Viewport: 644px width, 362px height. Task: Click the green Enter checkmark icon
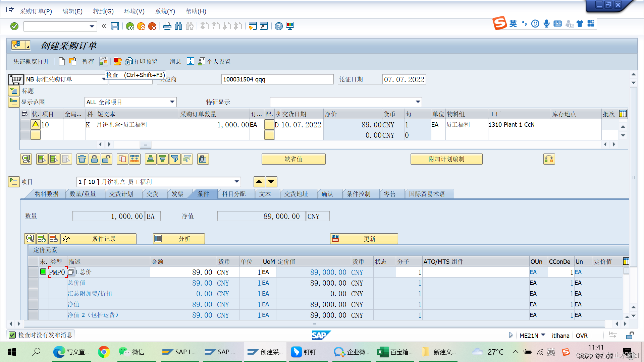[x=14, y=26]
